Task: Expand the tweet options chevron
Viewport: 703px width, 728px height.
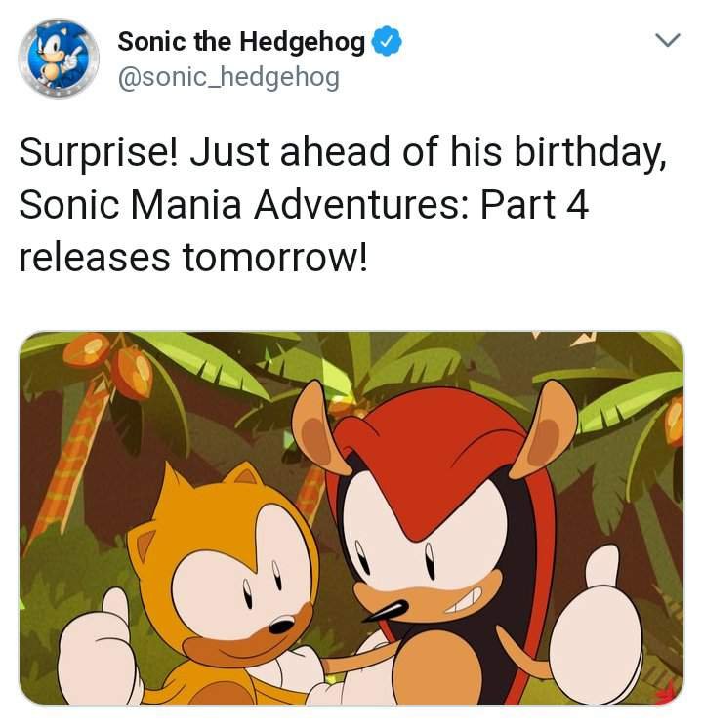Action: point(666,41)
